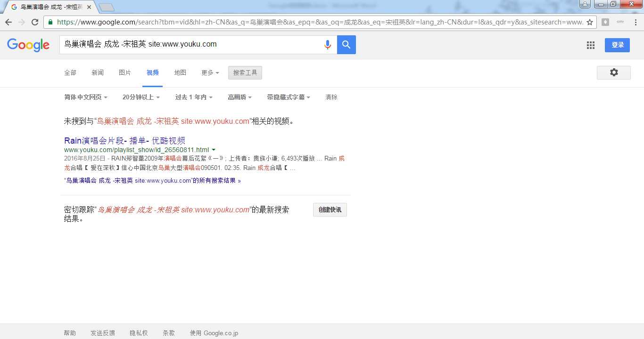The height and width of the screenshot is (339, 644).
Task: Open the Rain演唱会片段 result link
Action: (125, 140)
